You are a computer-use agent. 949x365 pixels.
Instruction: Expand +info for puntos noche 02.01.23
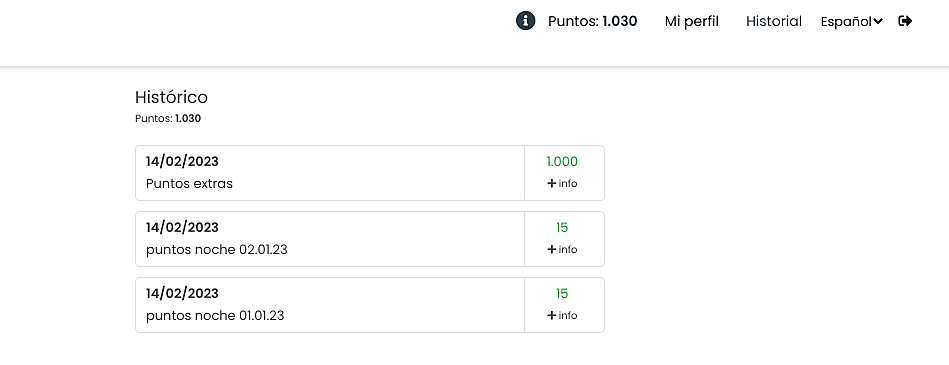(562, 249)
